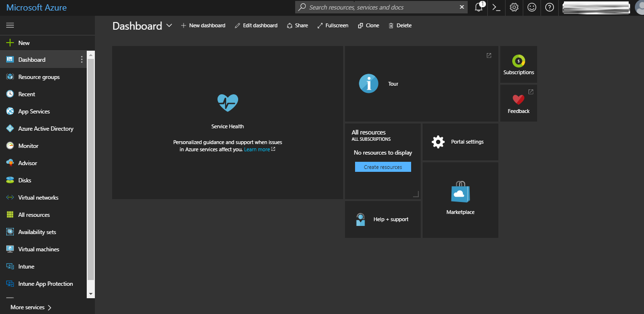Click the Resource groups cube icon
Screen dimensions: 644x314
(x=10, y=77)
